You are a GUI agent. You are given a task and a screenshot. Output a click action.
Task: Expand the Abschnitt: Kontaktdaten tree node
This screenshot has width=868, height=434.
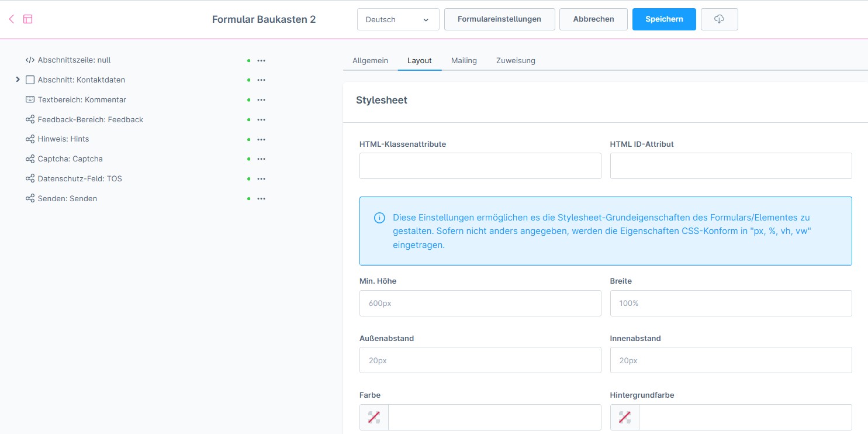(18, 80)
